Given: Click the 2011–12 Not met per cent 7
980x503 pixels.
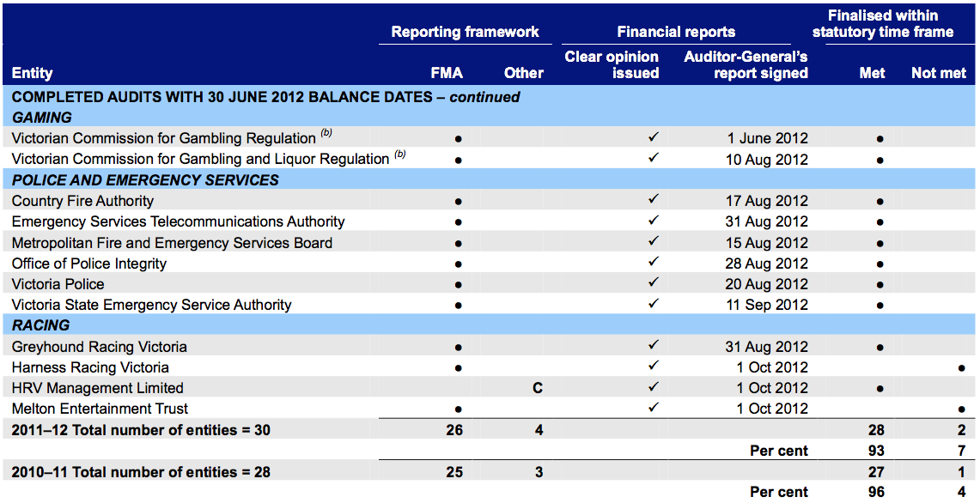Looking at the screenshot, I should 961,451.
